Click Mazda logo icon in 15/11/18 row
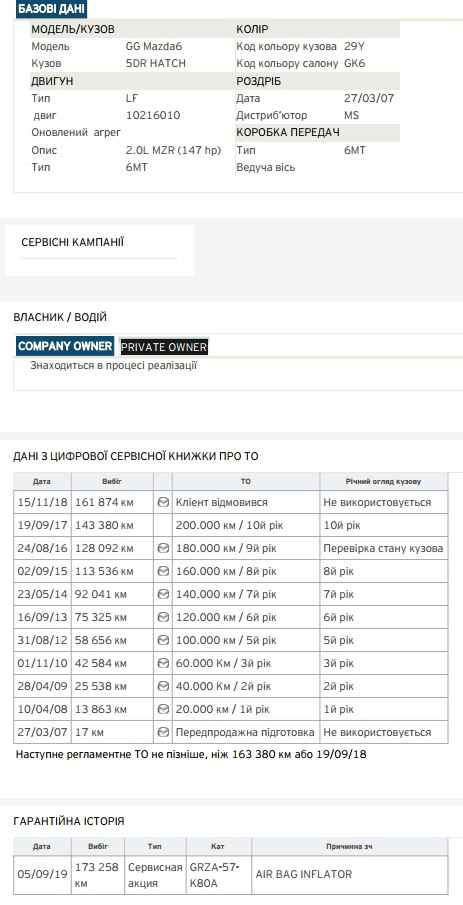The image size is (463, 905). point(163,502)
